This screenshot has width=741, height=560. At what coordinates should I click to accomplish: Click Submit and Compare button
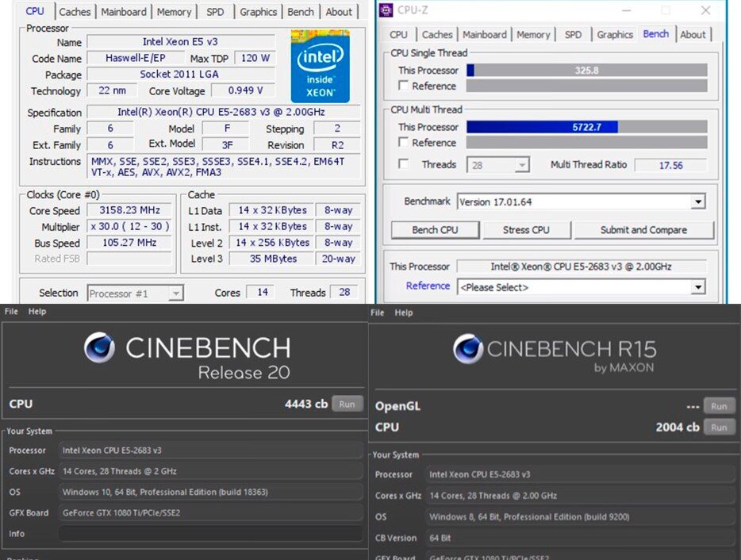click(x=643, y=230)
